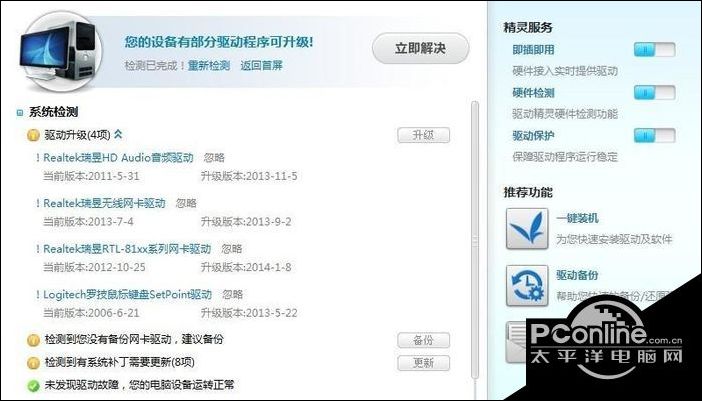
Task: Click the 立即解决 button
Action: tap(420, 48)
